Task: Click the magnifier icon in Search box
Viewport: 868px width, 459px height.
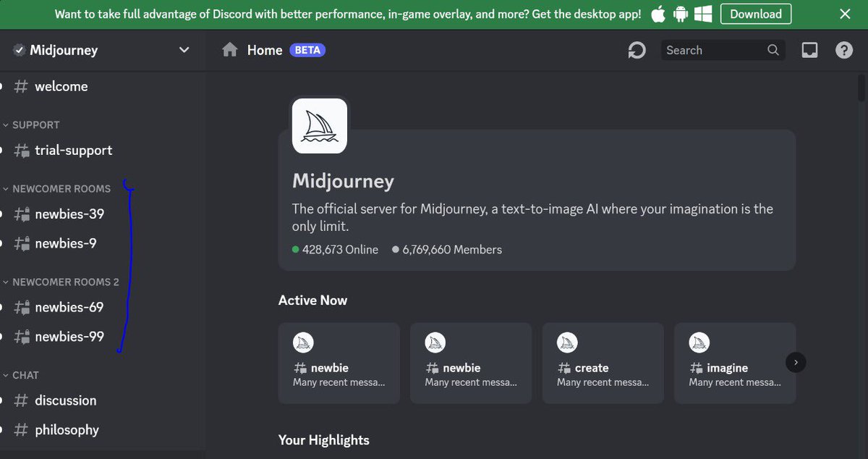Action: coord(773,50)
